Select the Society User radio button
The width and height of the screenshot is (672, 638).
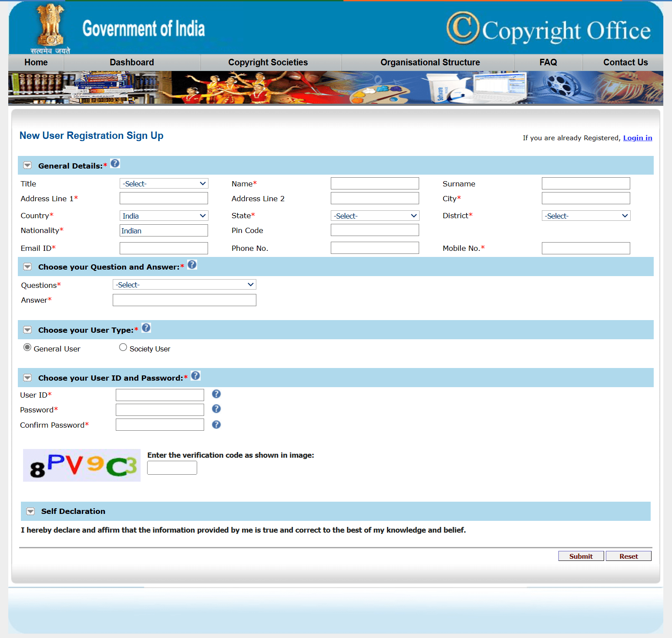tap(123, 348)
